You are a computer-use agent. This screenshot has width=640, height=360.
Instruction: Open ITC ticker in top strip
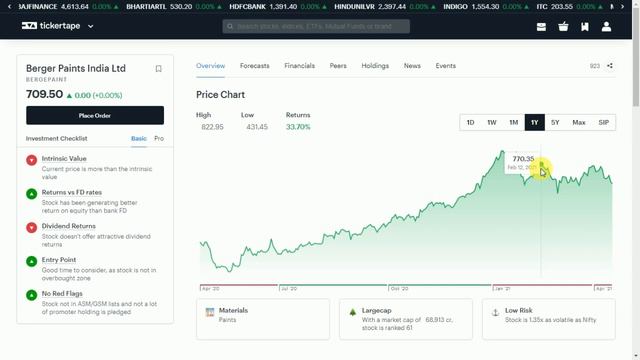(x=569, y=7)
